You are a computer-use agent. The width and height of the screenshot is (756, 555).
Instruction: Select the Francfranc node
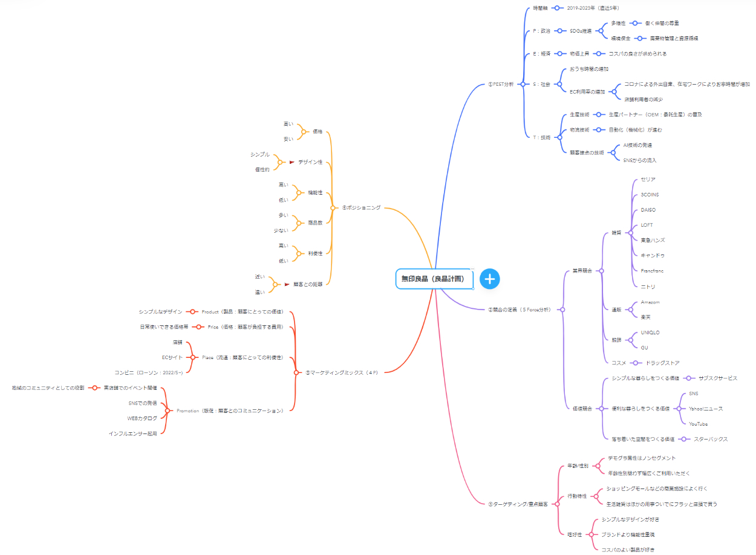652,271
